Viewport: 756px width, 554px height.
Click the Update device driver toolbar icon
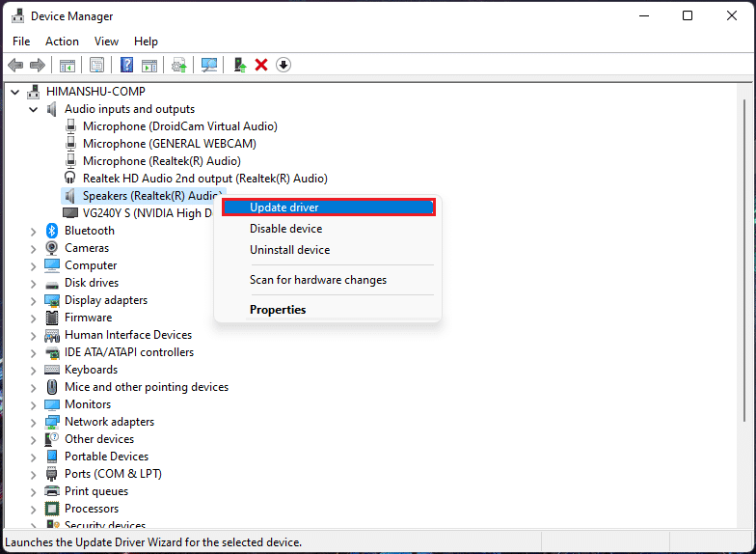(179, 65)
